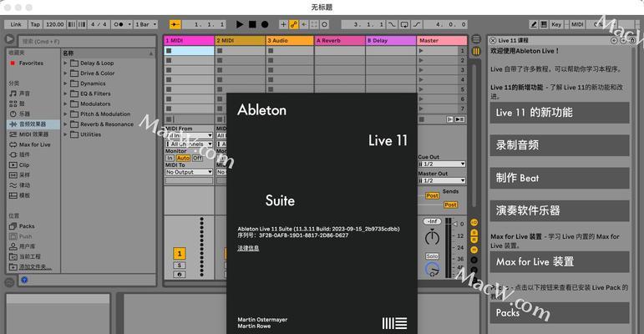Toggle Key Map Mode switch
This screenshot has width=644, height=334.
[556, 25]
